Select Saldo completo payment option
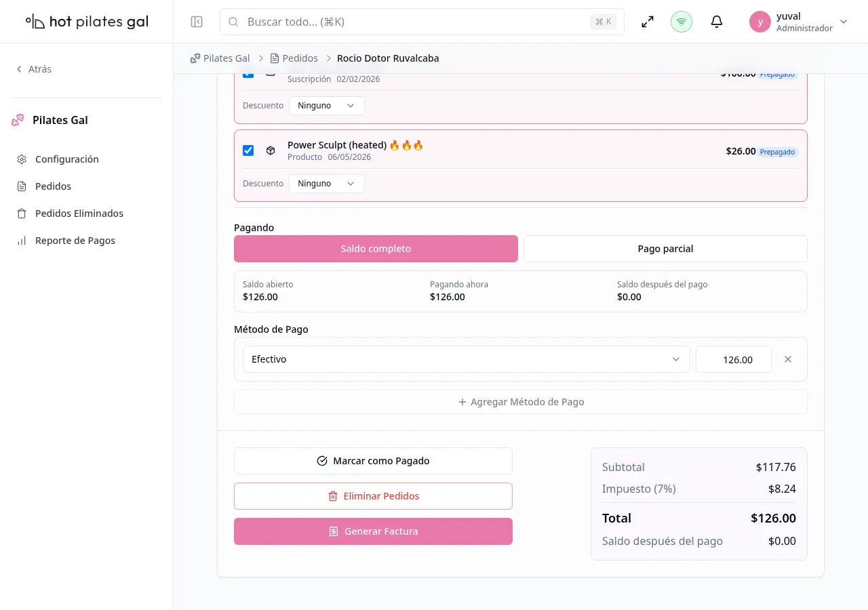868x610 pixels. pos(376,249)
